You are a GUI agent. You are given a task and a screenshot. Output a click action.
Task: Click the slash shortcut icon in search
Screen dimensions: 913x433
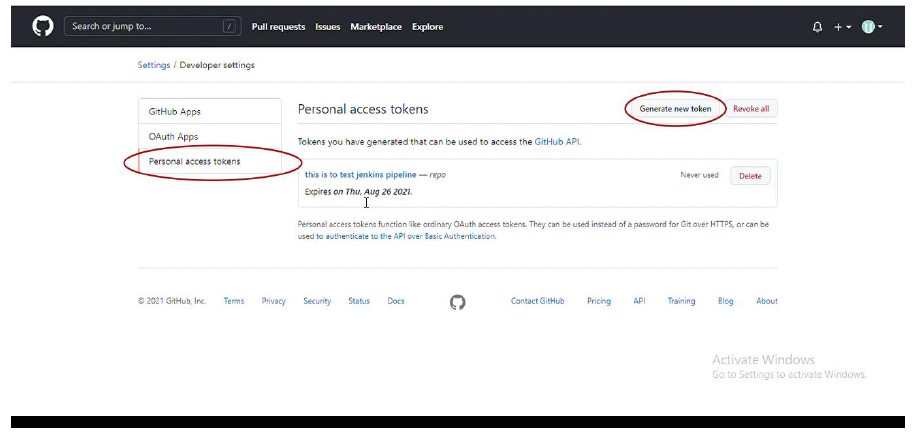[230, 26]
